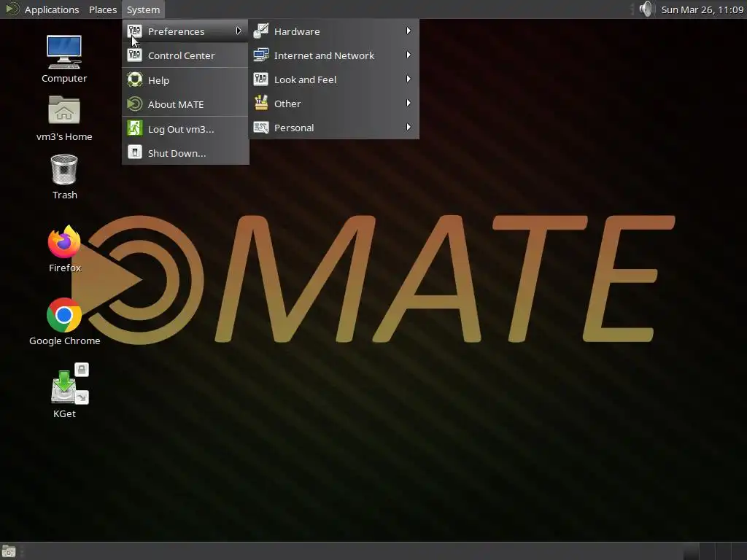Click the Look and Feel icon
747x560 pixels.
click(260, 79)
